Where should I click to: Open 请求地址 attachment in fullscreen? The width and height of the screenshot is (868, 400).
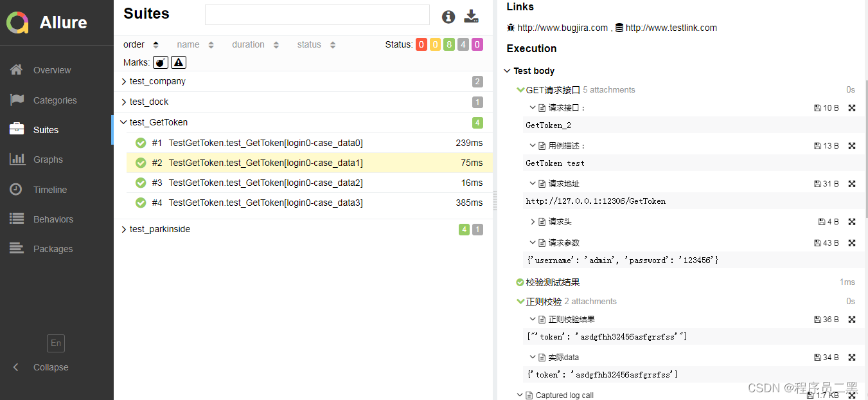click(852, 184)
